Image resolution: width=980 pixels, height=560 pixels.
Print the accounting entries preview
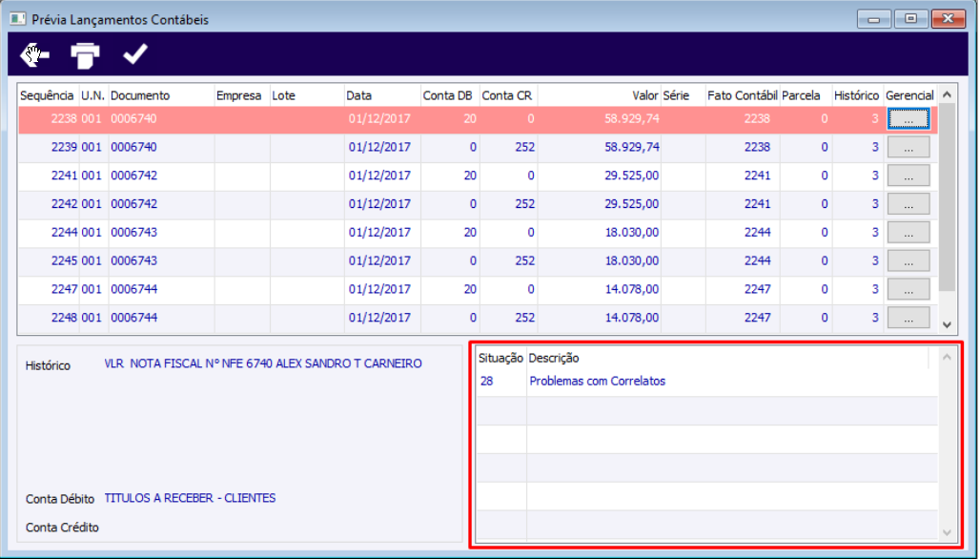click(85, 55)
